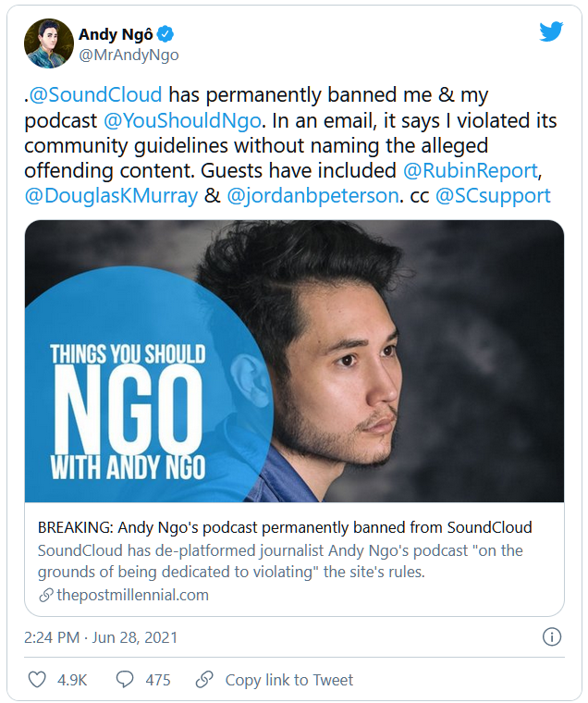Click the thepostmillennial.com domain link
588x703 pixels.
(x=132, y=595)
